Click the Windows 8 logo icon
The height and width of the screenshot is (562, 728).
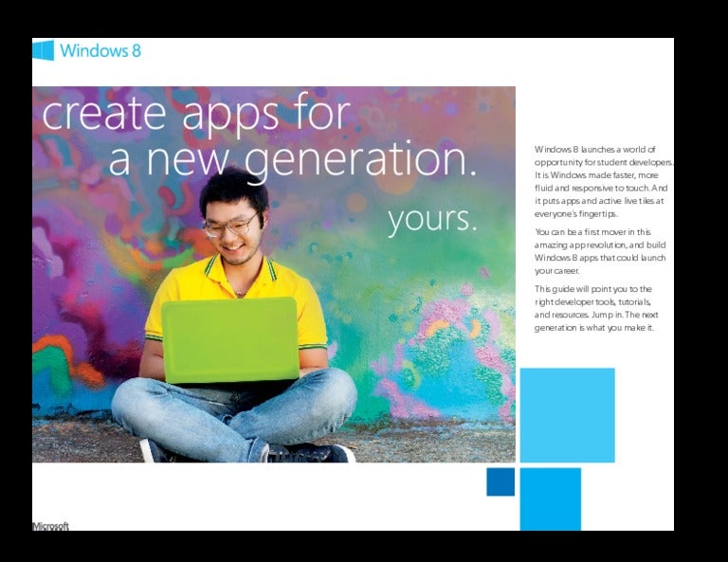point(44,50)
